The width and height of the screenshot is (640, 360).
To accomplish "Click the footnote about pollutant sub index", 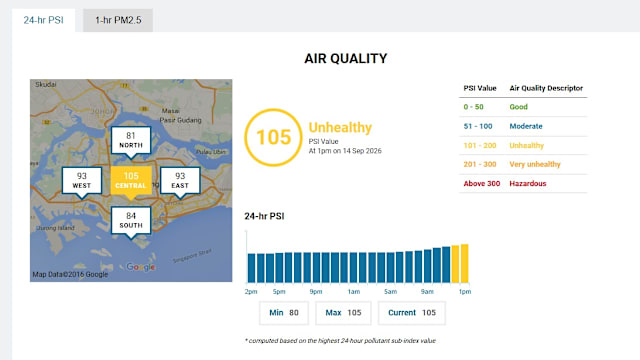I will 340,341.
